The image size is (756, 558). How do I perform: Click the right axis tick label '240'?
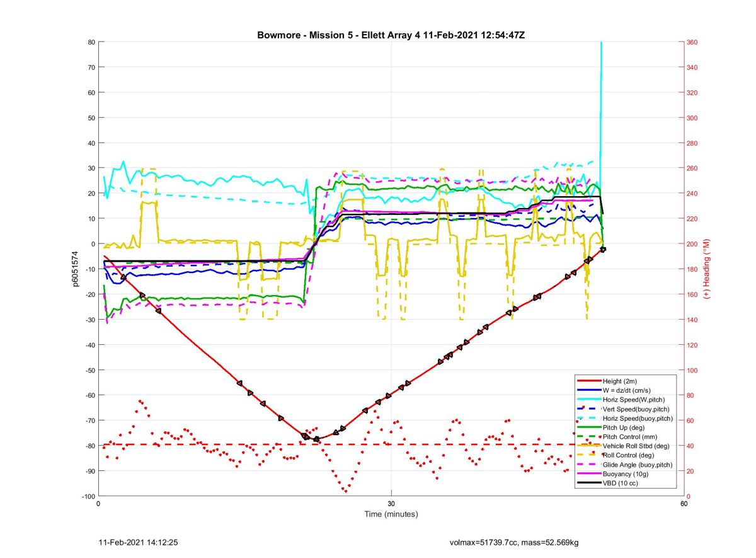tap(693, 194)
